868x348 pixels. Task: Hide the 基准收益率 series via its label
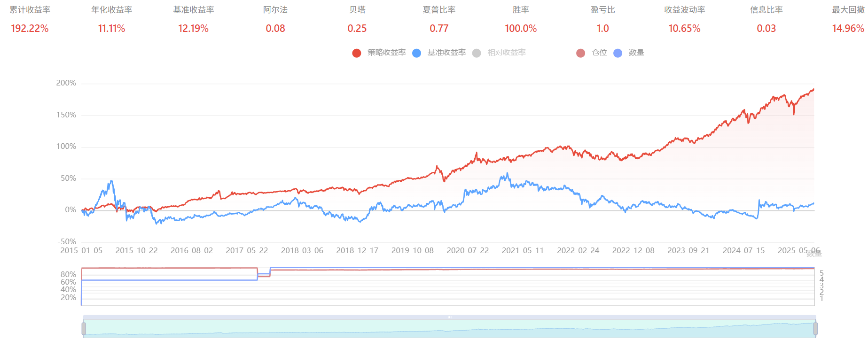click(446, 53)
